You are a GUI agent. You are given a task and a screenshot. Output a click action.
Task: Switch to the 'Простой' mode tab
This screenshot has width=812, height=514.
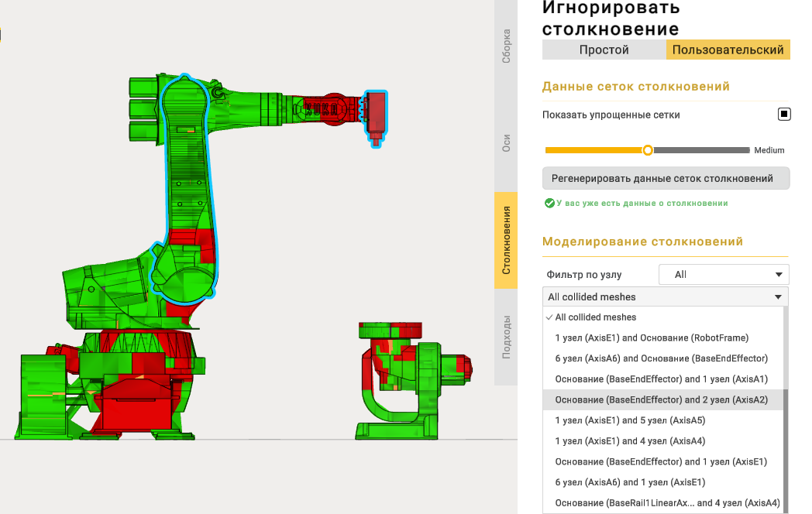[604, 50]
